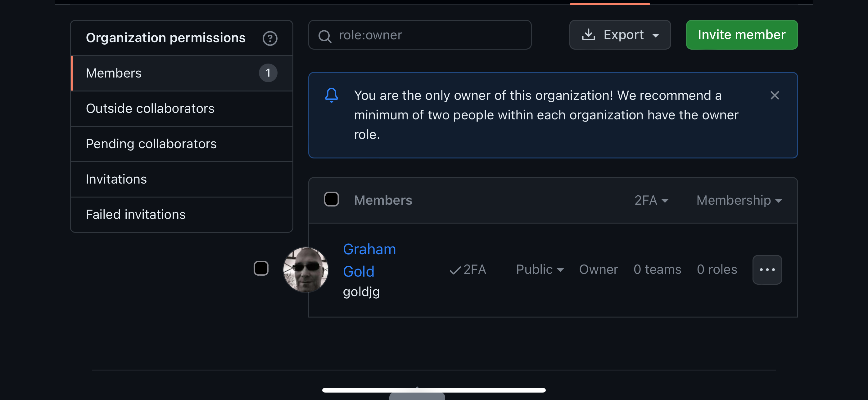Toggle the select-all Members checkbox
The width and height of the screenshot is (868, 400).
(x=331, y=199)
